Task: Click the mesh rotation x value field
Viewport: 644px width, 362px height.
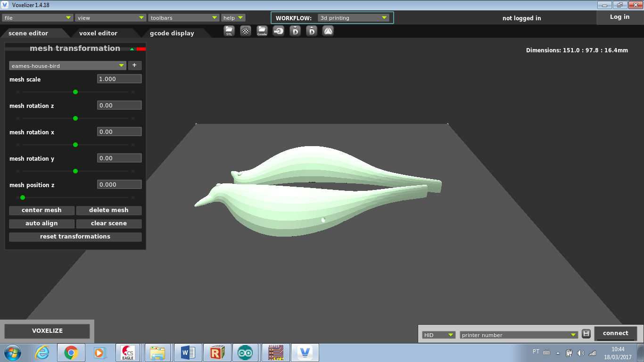Action: (x=119, y=132)
